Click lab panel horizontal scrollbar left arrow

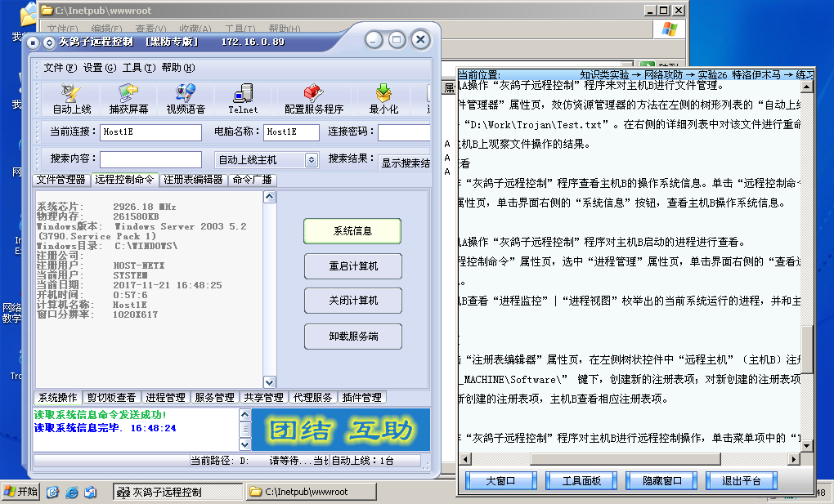(x=465, y=459)
